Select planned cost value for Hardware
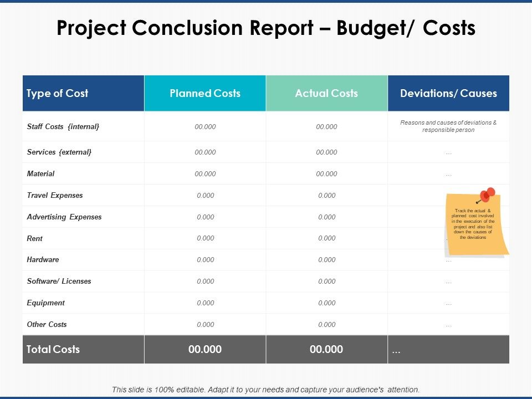The width and height of the screenshot is (532, 399). pos(206,259)
